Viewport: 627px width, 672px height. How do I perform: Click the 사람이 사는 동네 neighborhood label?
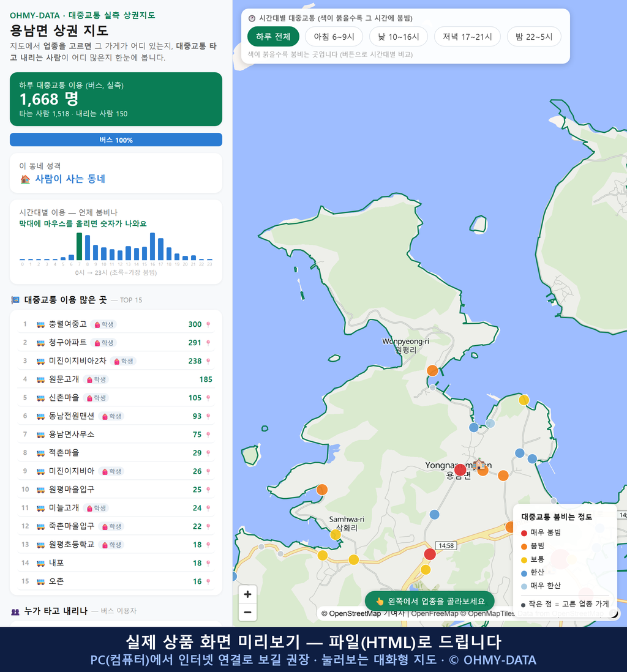(70, 179)
